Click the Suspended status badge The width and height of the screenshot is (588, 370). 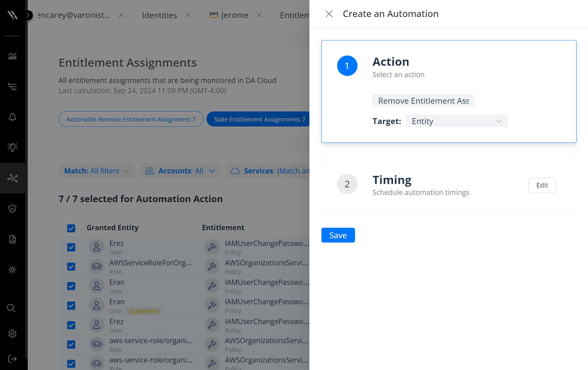[144, 311]
